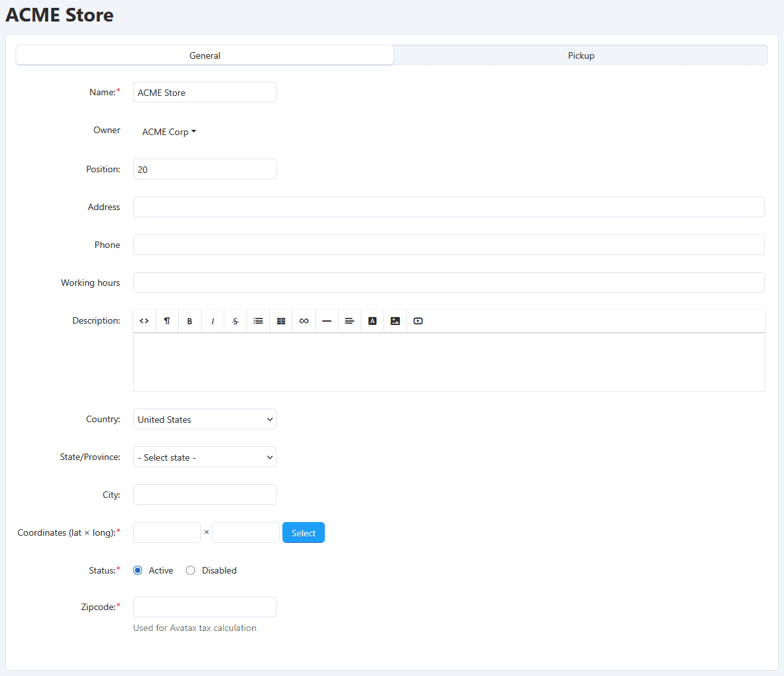Apply italic formatting in Description toolbar
784x676 pixels.
pyautogui.click(x=213, y=321)
